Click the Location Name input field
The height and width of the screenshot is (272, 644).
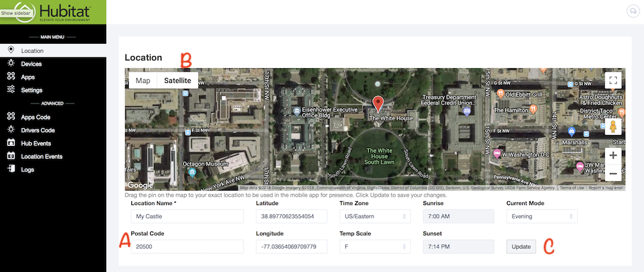tap(186, 217)
